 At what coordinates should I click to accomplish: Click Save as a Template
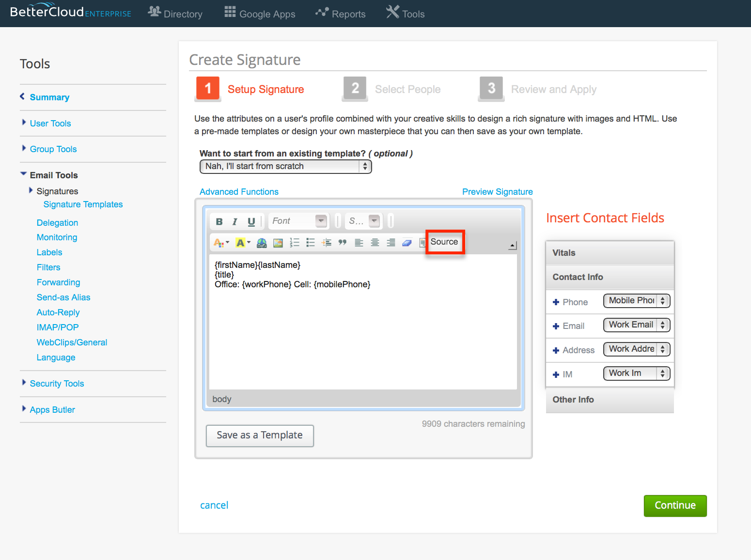tap(260, 436)
